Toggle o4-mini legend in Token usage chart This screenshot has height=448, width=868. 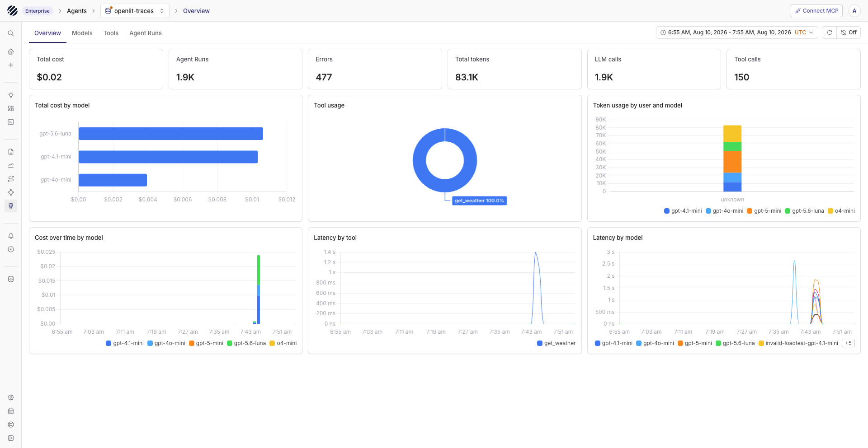841,211
